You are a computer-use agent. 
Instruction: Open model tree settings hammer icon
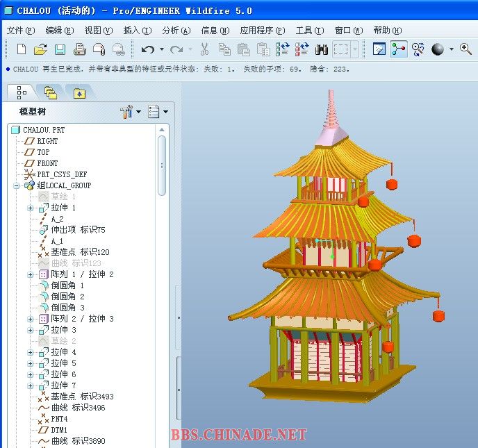coord(126,112)
